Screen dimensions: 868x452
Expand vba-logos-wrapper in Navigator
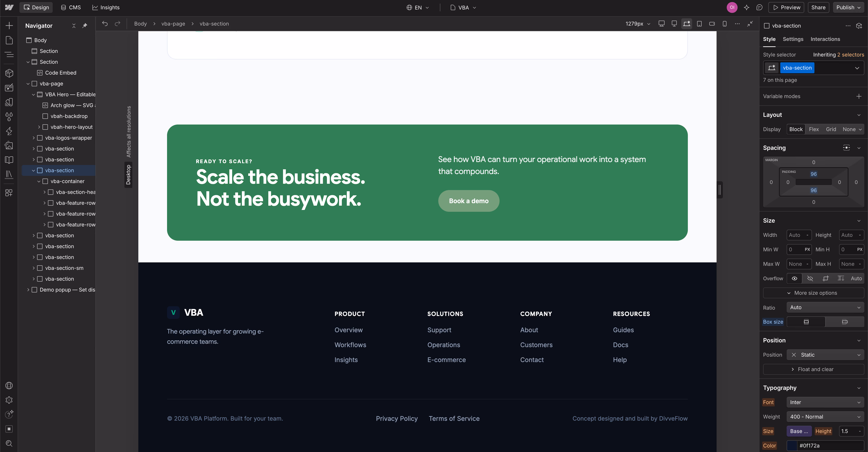[x=33, y=138]
